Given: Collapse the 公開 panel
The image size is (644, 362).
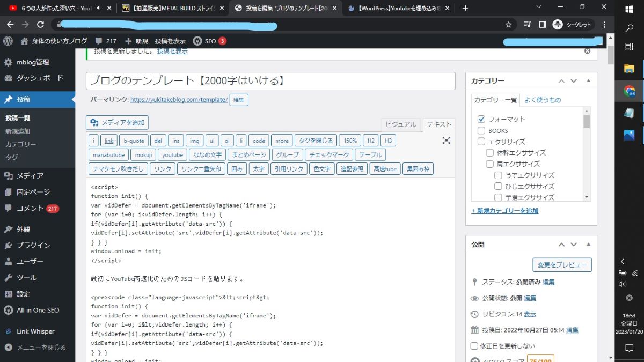Looking at the screenshot, I should click(588, 244).
